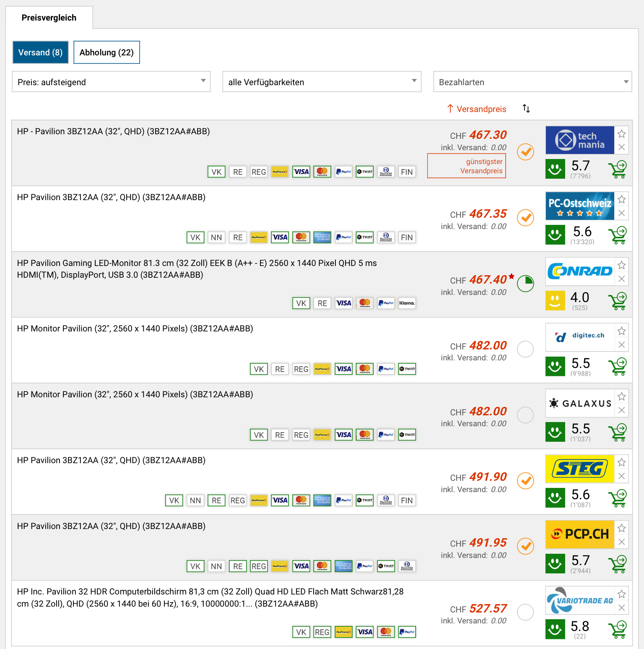Add techmania offer to cart
644x649 pixels.
(617, 169)
